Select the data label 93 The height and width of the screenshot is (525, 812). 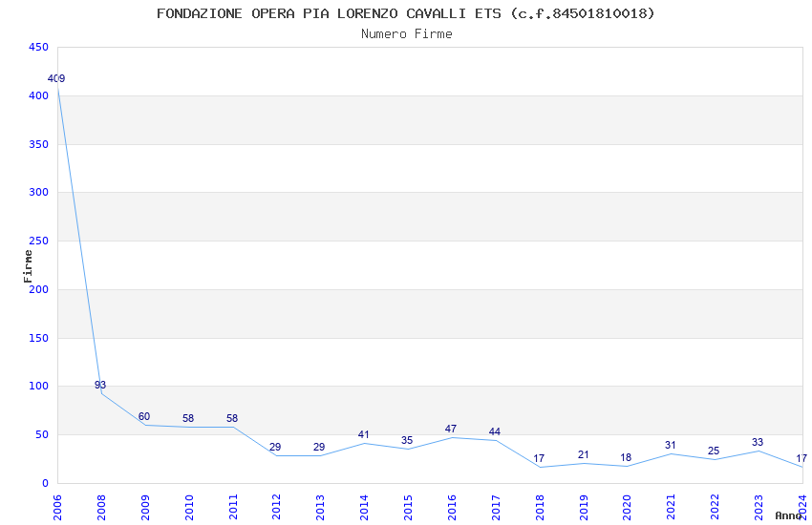[100, 385]
